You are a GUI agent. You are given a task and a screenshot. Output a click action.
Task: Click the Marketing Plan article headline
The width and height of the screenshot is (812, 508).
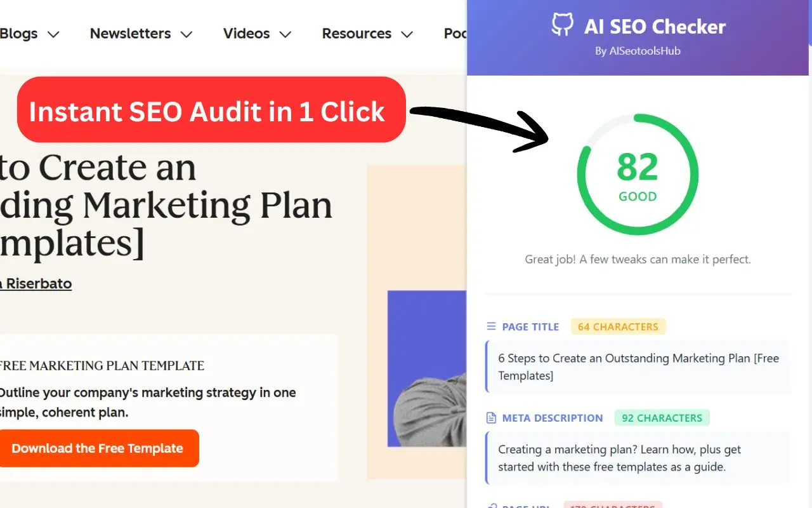coord(166,206)
